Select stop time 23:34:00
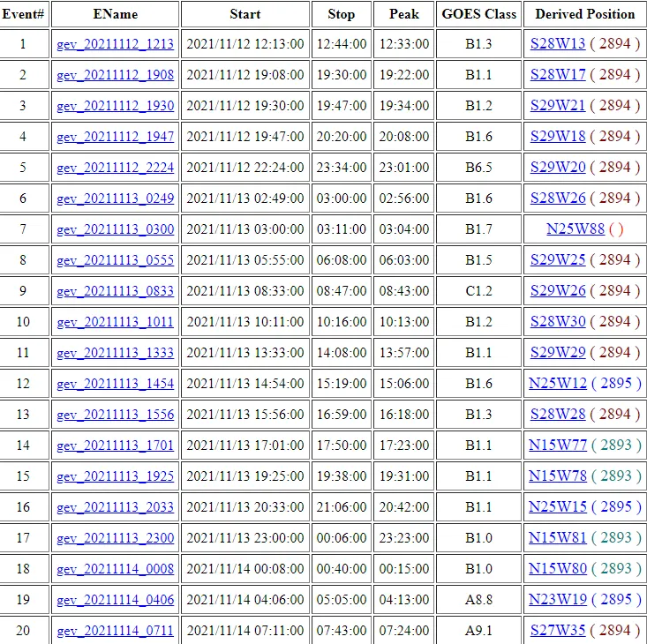Screen dimensions: 647x644 342,168
